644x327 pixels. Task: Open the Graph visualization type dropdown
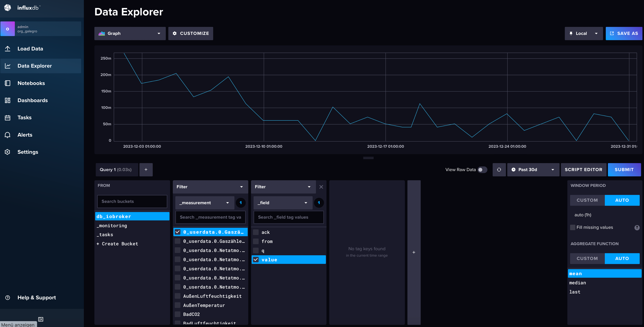click(130, 34)
